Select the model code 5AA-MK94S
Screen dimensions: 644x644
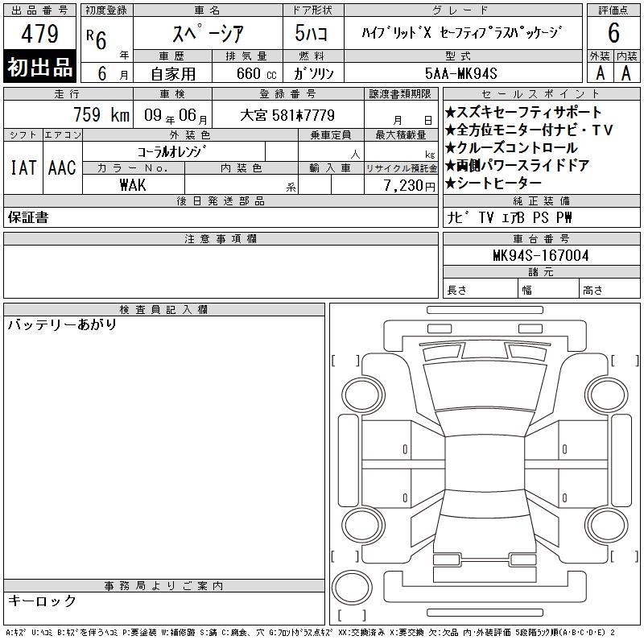point(460,73)
